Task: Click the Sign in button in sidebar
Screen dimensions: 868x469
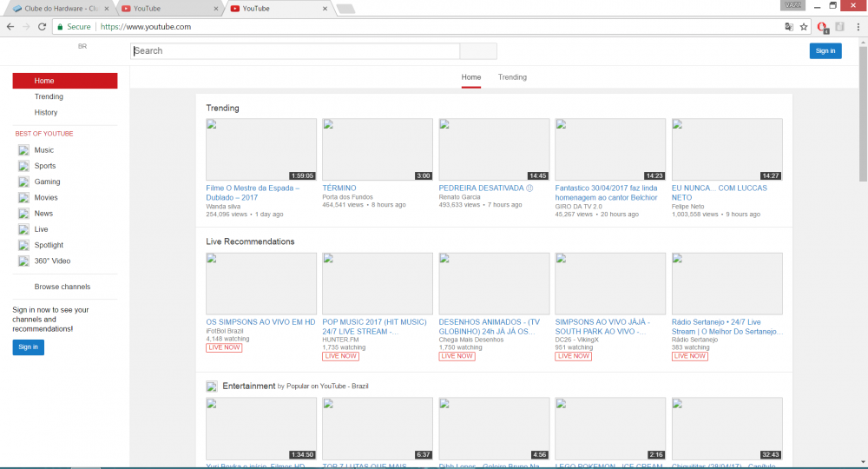Action: point(29,347)
